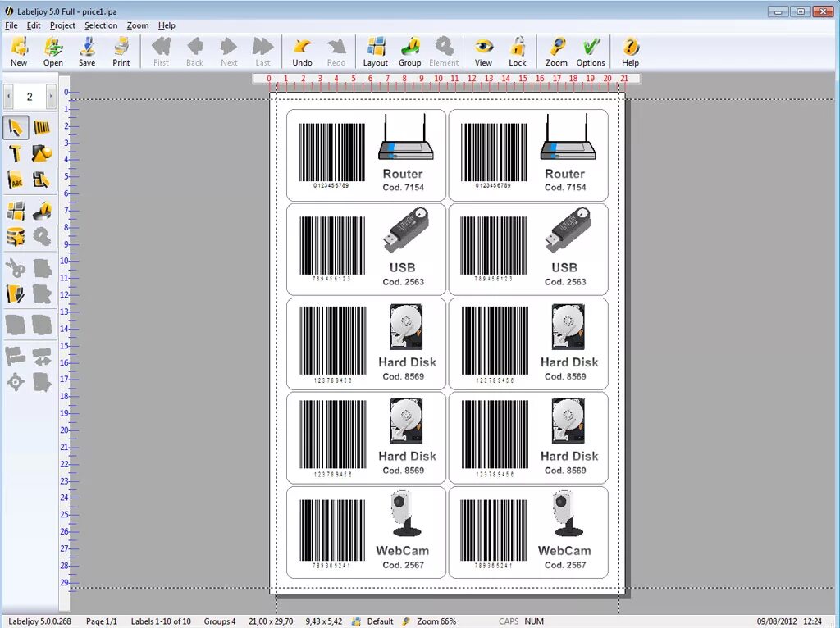This screenshot has width=840, height=628.
Task: Open the Group toolbar option
Action: (410, 52)
